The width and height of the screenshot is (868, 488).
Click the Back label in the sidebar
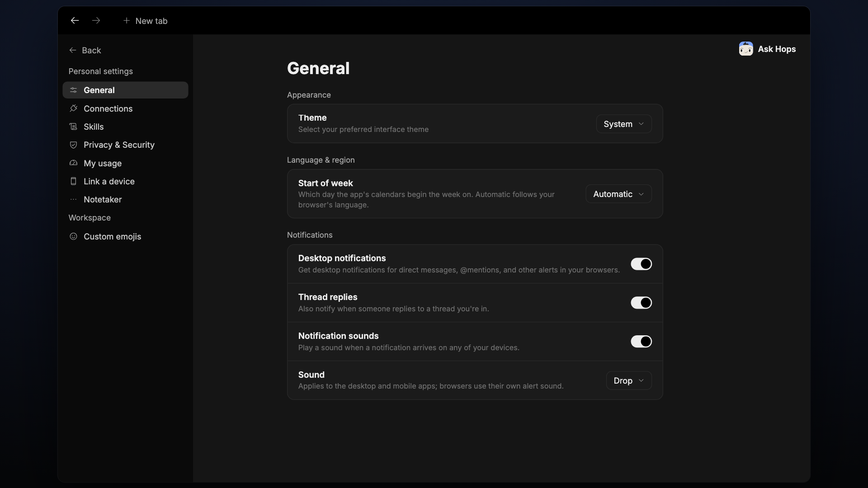(x=91, y=50)
